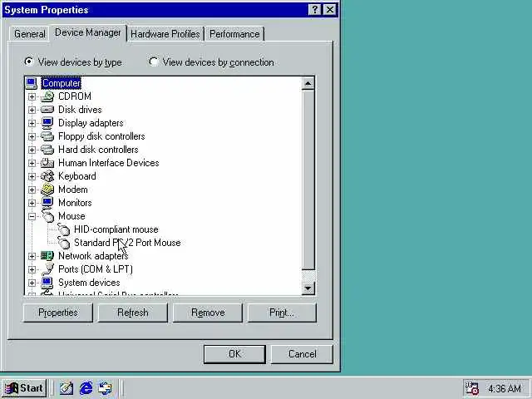Click the 4:36 AM taskbar clock
This screenshot has width=532, height=399.
505,388
